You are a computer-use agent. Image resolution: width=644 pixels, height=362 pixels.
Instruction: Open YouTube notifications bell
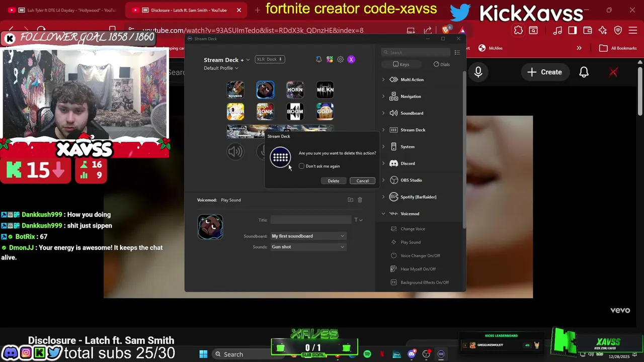coord(584,72)
